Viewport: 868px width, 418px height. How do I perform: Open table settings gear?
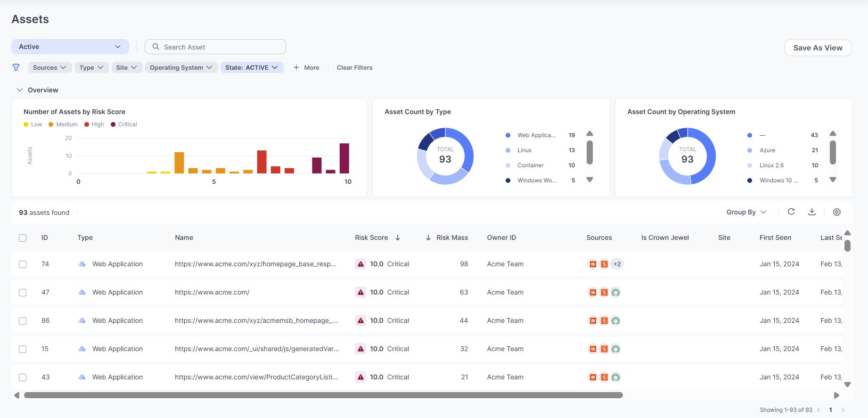tap(837, 212)
